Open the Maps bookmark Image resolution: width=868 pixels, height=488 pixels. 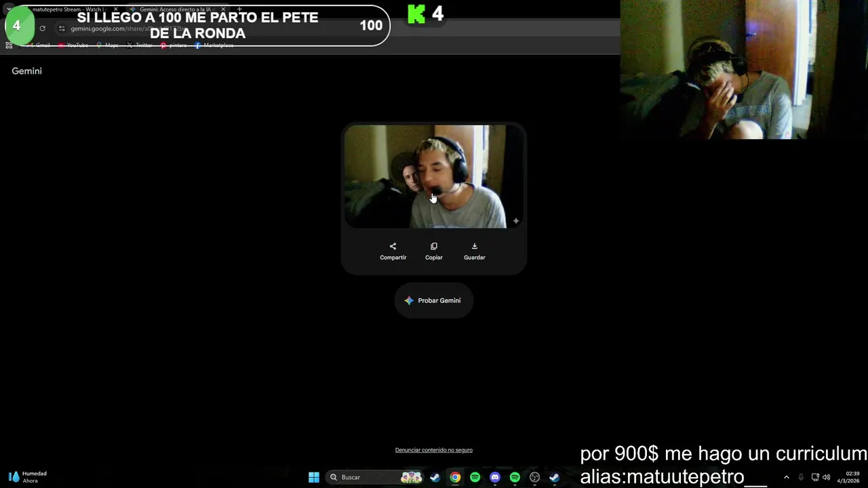coord(107,45)
